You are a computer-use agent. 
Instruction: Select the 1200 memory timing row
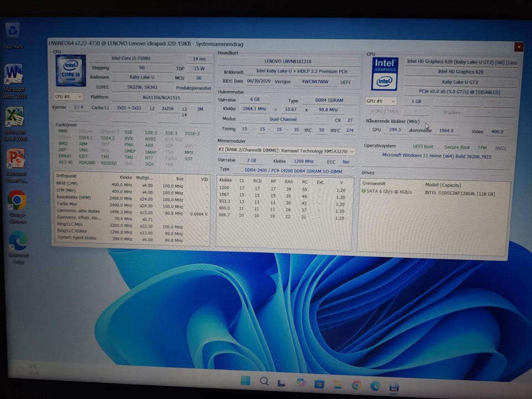[x=284, y=189]
